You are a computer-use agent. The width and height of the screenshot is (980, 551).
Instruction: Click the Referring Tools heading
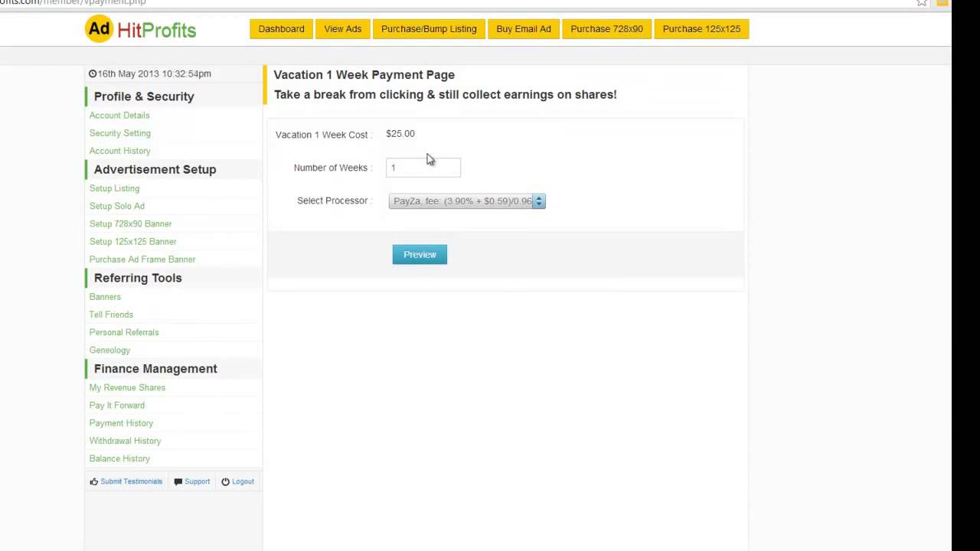click(x=138, y=278)
